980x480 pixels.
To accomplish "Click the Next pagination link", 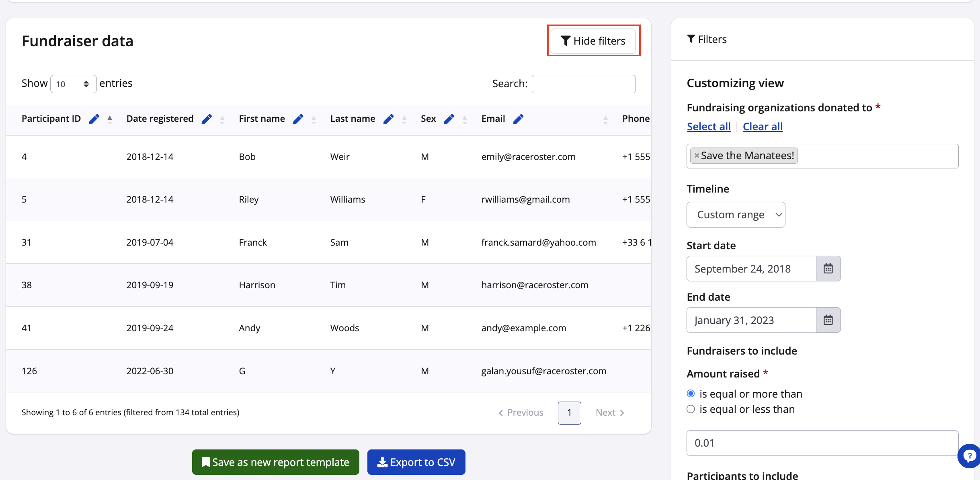I will [x=609, y=413].
